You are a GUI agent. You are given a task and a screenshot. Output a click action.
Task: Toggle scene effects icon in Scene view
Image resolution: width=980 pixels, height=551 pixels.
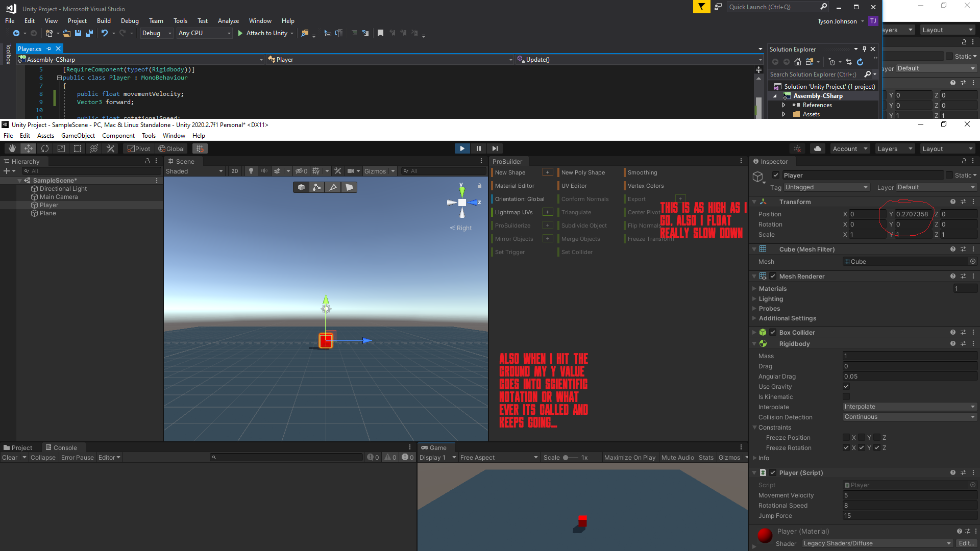(277, 171)
